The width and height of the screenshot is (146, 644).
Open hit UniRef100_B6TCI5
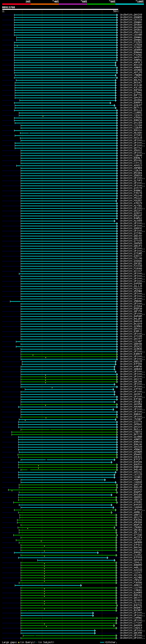pyautogui.click(x=131, y=435)
